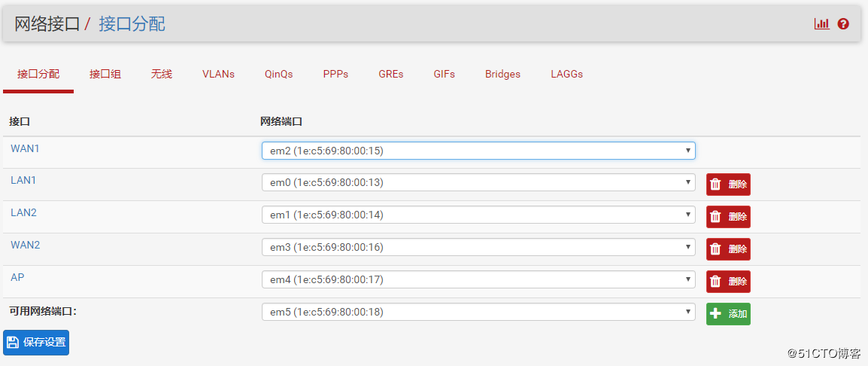Click the red help question mark icon
Viewport: 868px width, 366px height.
click(x=843, y=24)
